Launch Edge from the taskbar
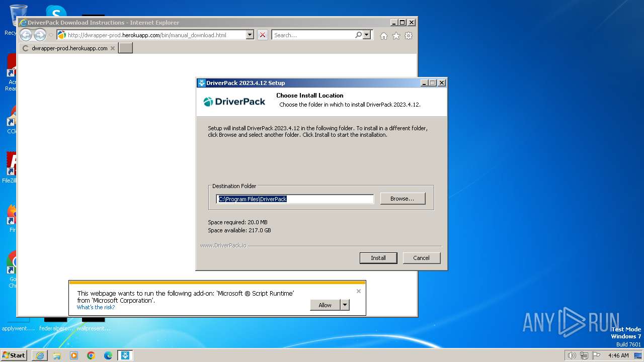The height and width of the screenshot is (362, 644). (x=108, y=355)
